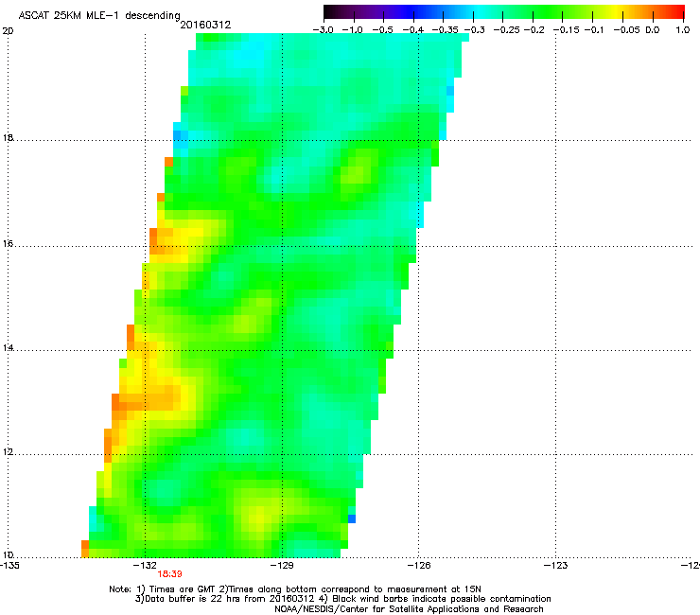
Task: Click the colorbar label '1.0'
Action: tap(683, 30)
